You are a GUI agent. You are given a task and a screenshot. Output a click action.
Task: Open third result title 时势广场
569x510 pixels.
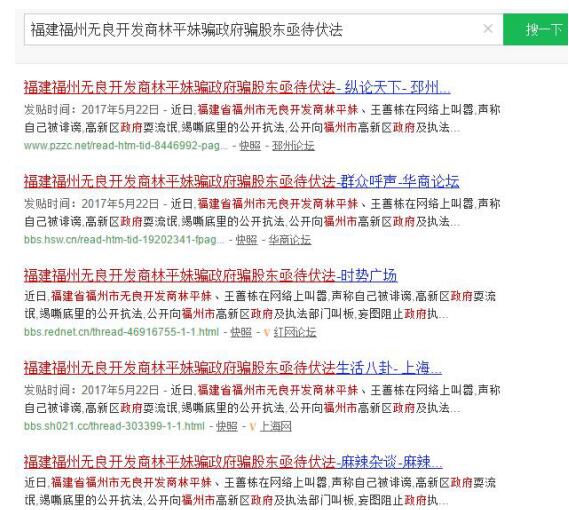click(x=210, y=275)
